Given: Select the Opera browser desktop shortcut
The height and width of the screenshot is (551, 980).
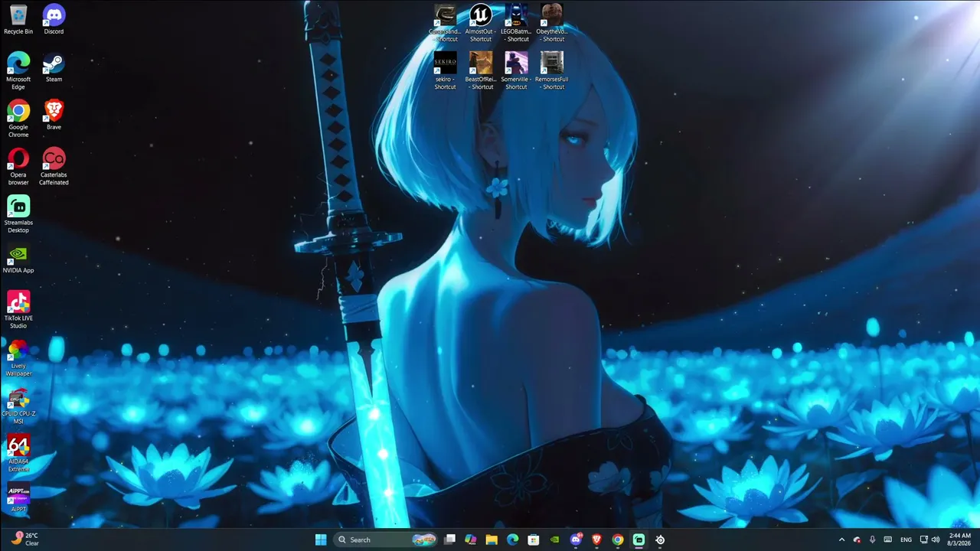Looking at the screenshot, I should [x=18, y=166].
